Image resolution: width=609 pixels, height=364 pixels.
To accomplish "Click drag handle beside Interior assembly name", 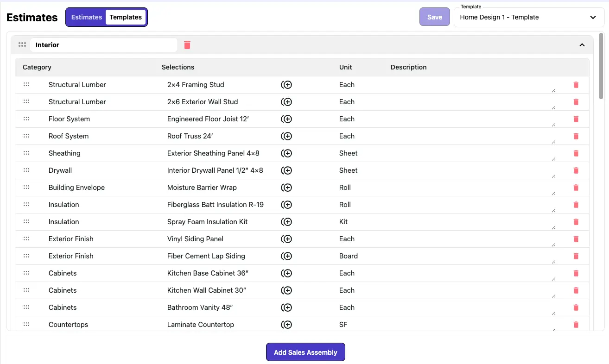I will pos(22,45).
